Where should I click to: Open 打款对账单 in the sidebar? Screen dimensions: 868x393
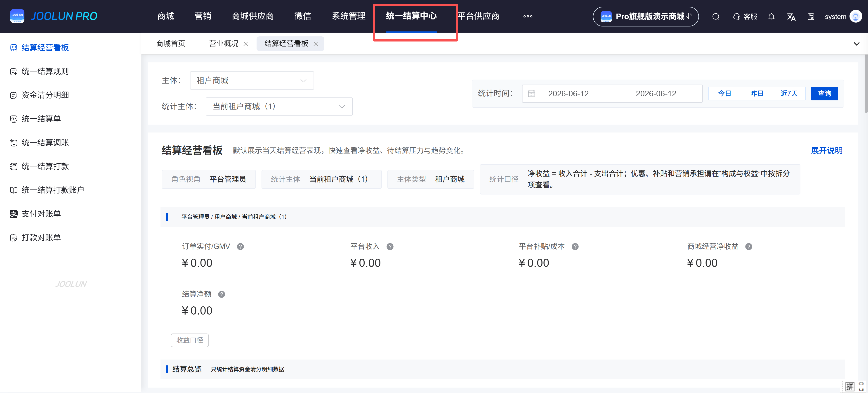[41, 238]
